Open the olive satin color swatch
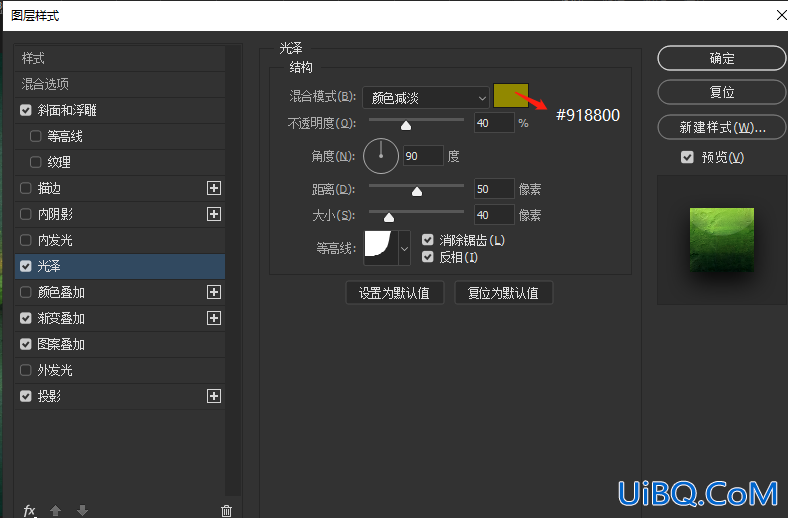 511,95
